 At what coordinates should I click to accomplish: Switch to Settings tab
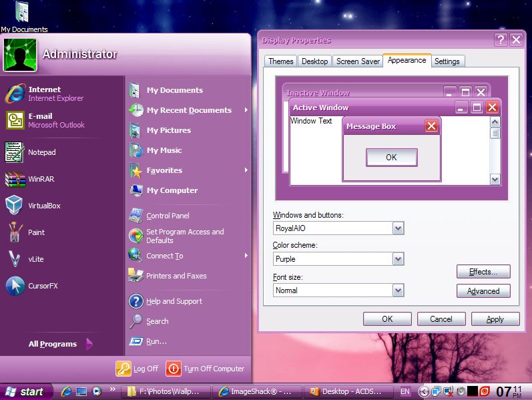[447, 61]
